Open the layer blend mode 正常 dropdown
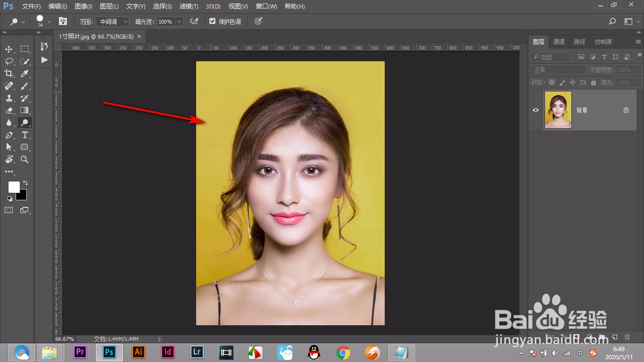Viewport: 644px width, 362px height. (x=558, y=70)
